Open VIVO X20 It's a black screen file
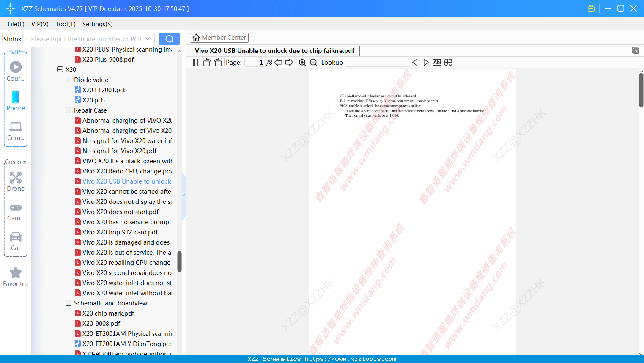Screen dimensions: 644x363 click(x=123, y=161)
